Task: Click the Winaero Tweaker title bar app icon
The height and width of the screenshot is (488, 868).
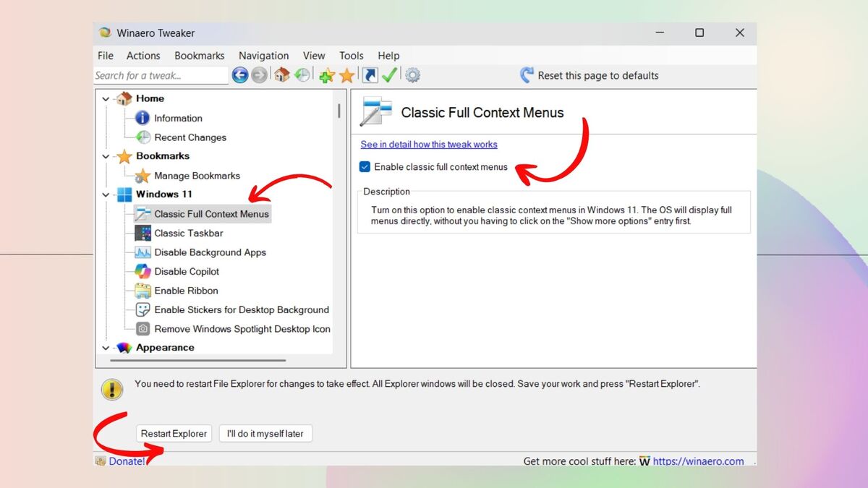Action: (106, 33)
